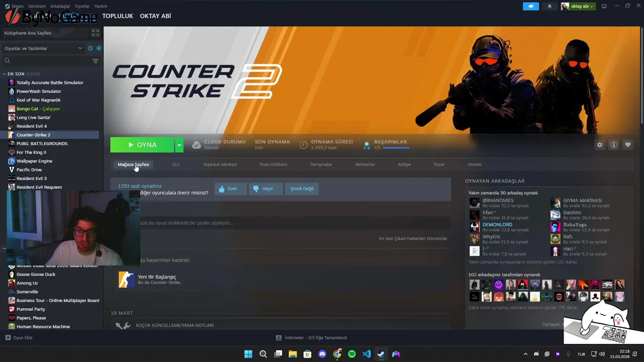This screenshot has height=362, width=644.
Task: Click the add game plus icon
Action: [x=8, y=338]
